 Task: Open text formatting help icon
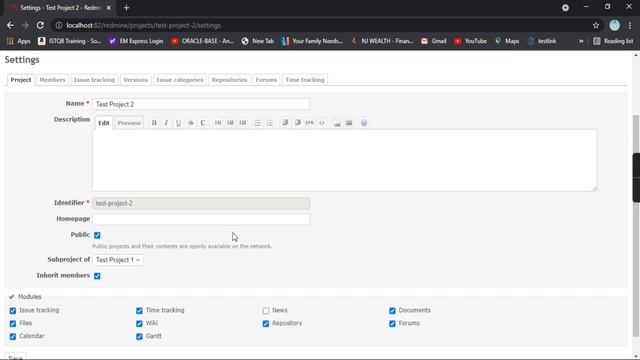pos(364,123)
